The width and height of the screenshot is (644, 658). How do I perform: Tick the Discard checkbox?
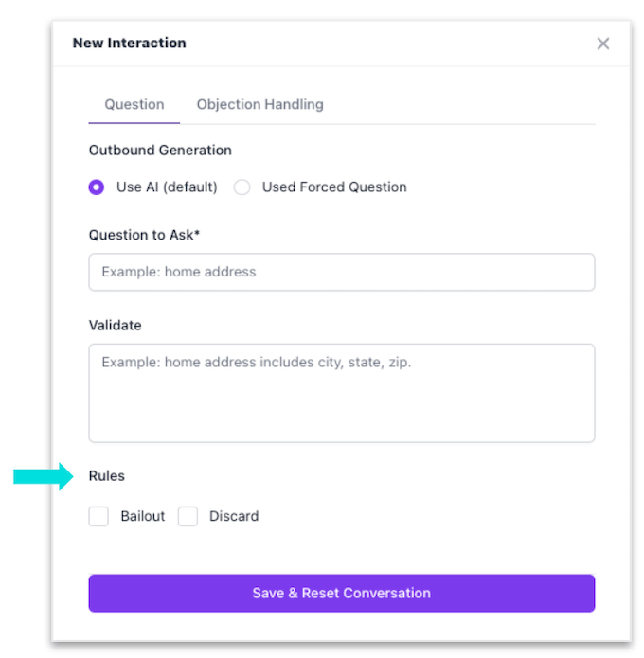click(188, 516)
